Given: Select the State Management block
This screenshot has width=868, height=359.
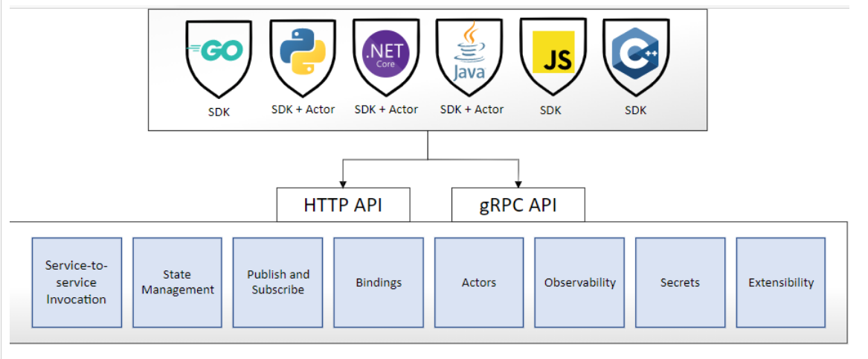Looking at the screenshot, I should click(177, 282).
